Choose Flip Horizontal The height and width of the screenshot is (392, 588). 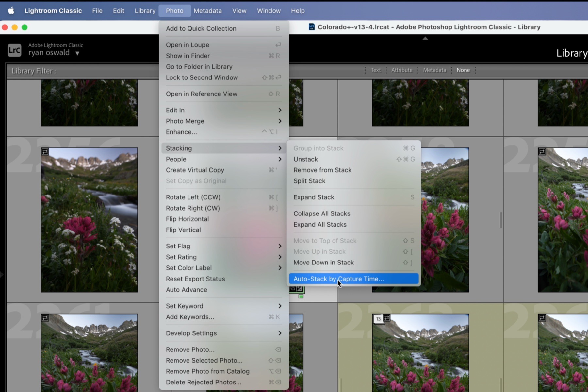pyautogui.click(x=224, y=219)
